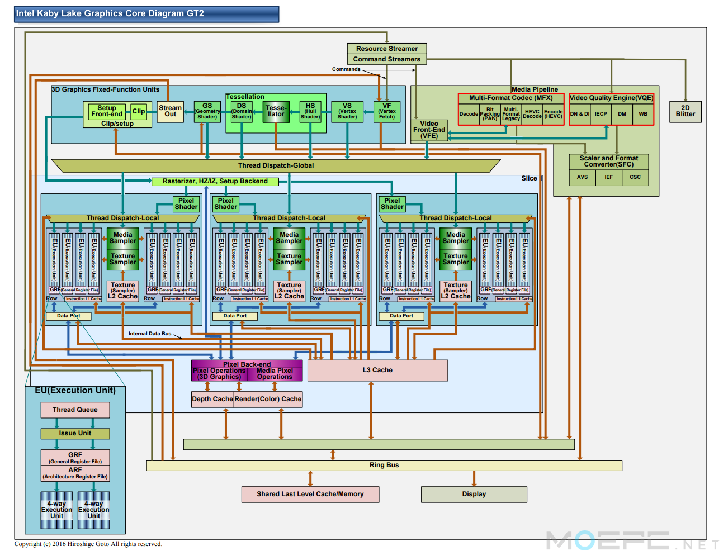Select the Tessellation heading
This screenshot has height=560, width=728.
245,97
